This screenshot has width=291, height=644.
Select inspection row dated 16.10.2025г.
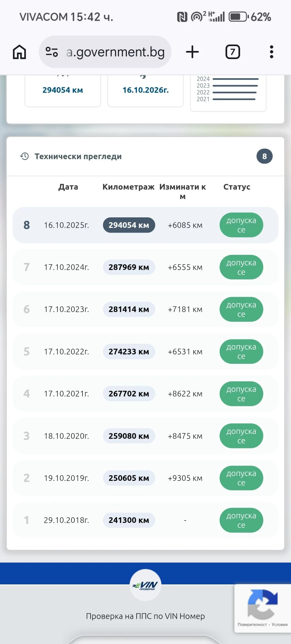point(66,225)
